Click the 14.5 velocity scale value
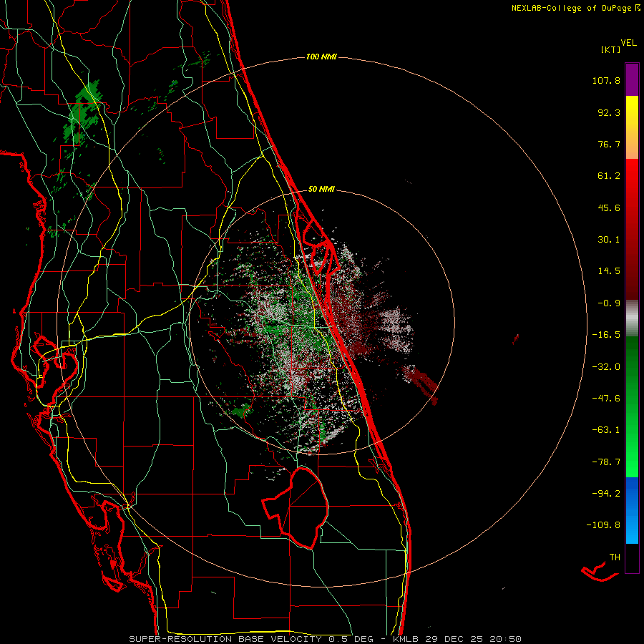 [609, 271]
